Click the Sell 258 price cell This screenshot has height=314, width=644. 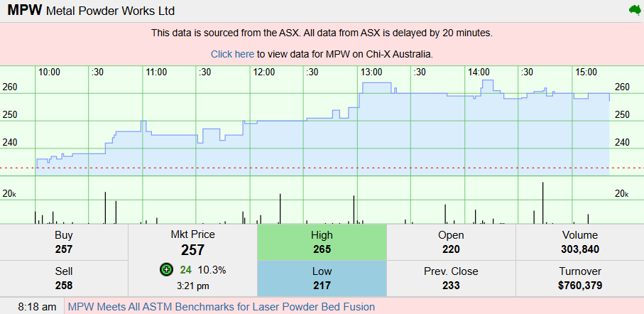tap(64, 285)
